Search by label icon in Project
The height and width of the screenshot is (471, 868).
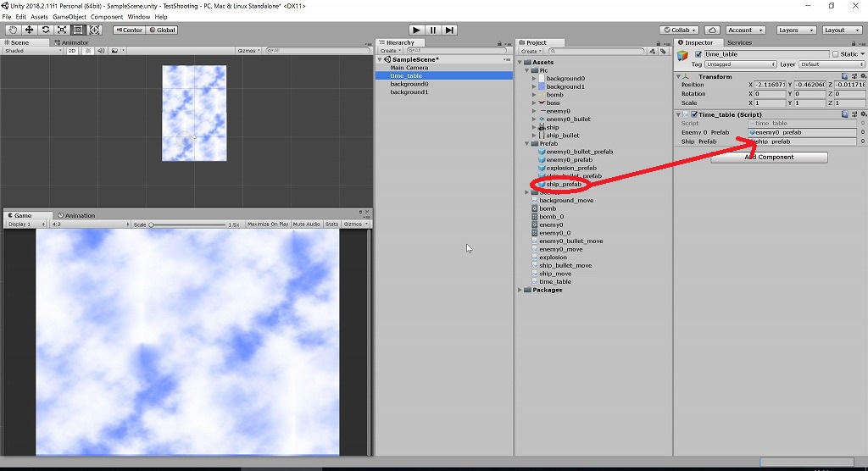pyautogui.click(x=663, y=51)
